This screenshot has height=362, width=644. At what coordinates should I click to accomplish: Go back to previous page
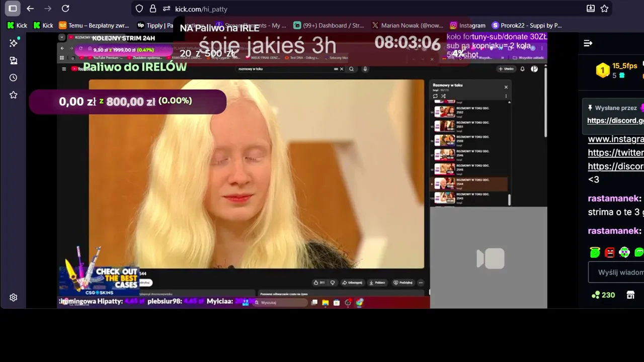[30, 9]
